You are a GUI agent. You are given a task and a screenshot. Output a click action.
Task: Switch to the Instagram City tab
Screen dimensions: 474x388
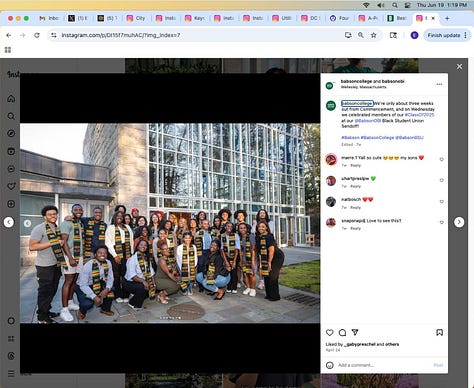coord(136,18)
